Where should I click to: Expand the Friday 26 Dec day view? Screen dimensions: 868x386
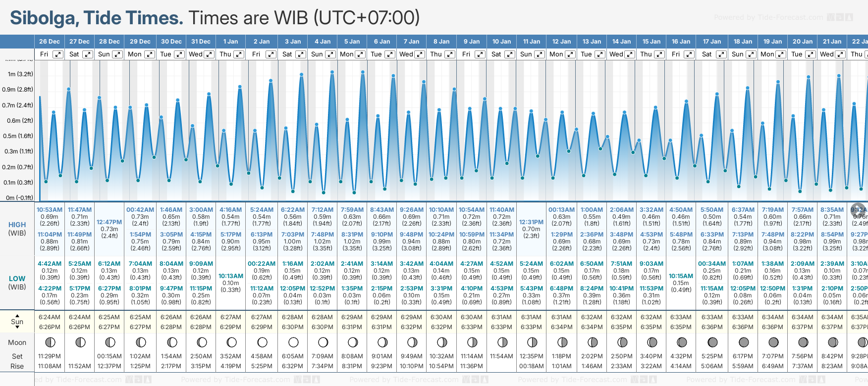58,54
